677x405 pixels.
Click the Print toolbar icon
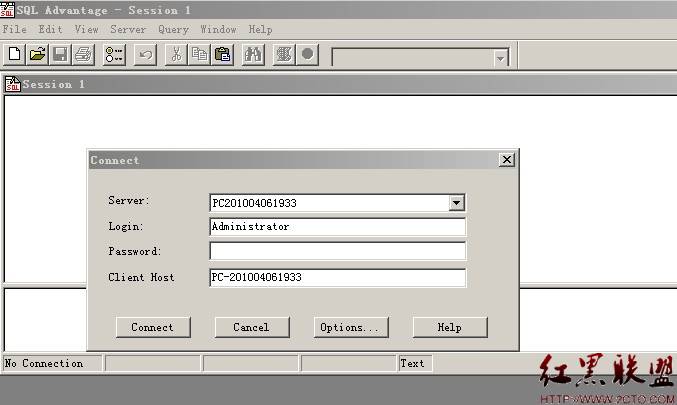coord(83,54)
